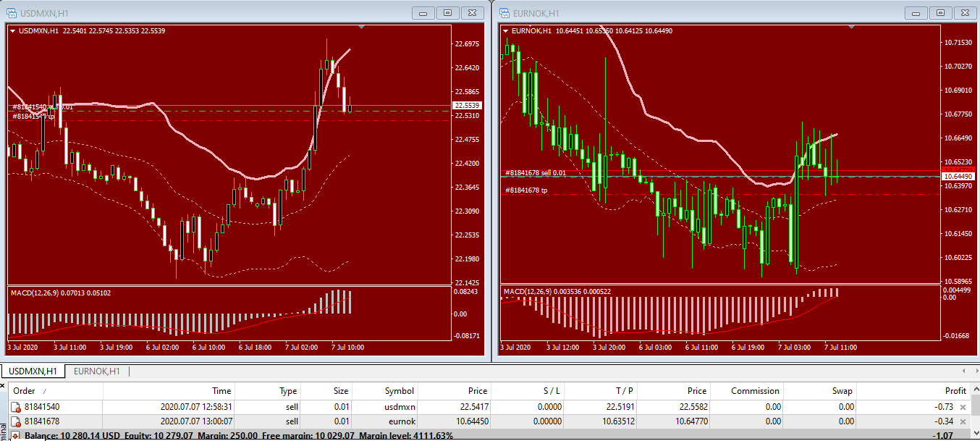The width and height of the screenshot is (980, 441).
Task: Grab the chart shift triangle on EURNOK chart
Action: pyautogui.click(x=852, y=27)
